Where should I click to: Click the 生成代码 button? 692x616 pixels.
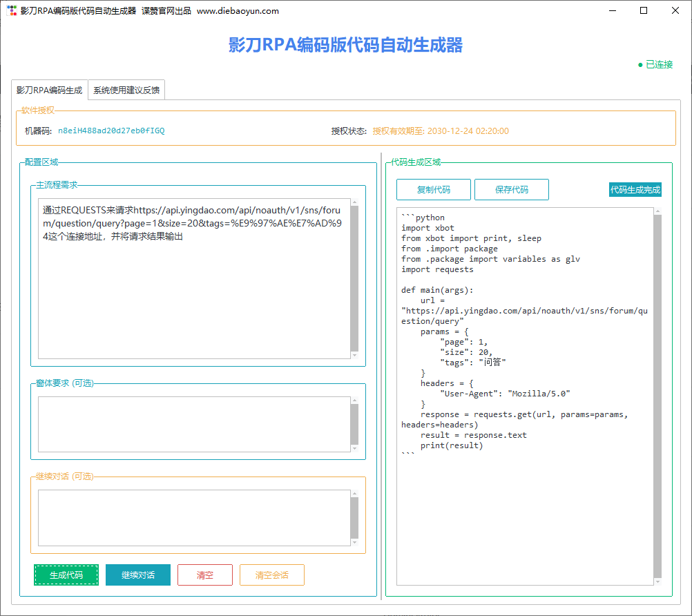tap(66, 575)
